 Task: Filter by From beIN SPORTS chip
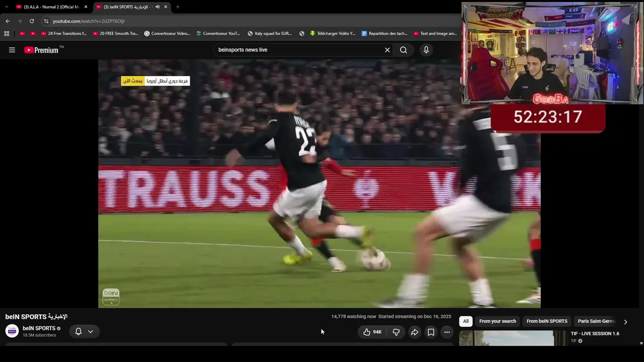[x=547, y=321]
